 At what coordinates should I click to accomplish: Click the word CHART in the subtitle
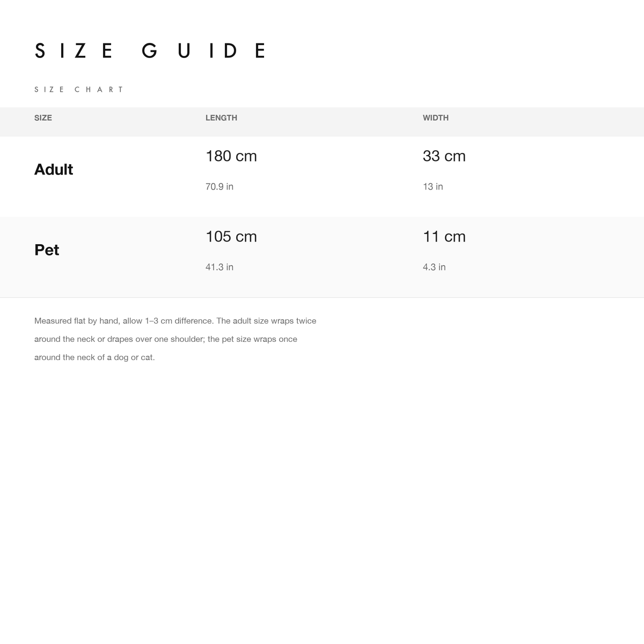pyautogui.click(x=99, y=90)
